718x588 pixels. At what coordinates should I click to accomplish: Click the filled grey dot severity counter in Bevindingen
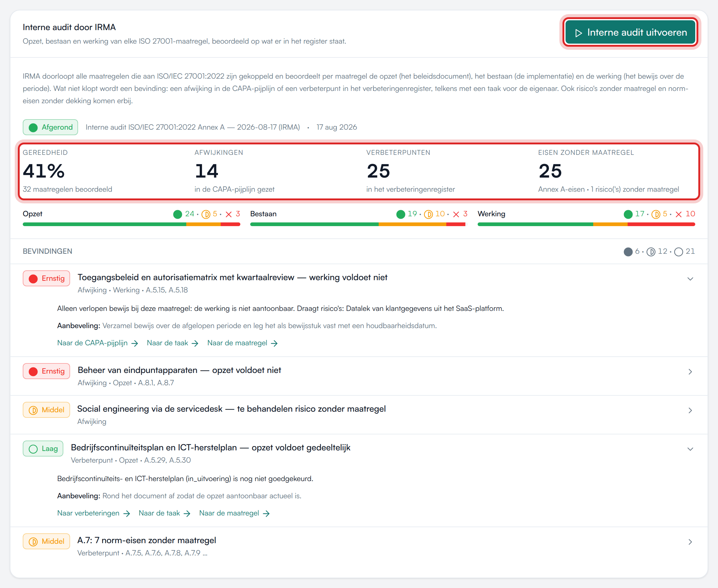pyautogui.click(x=628, y=252)
